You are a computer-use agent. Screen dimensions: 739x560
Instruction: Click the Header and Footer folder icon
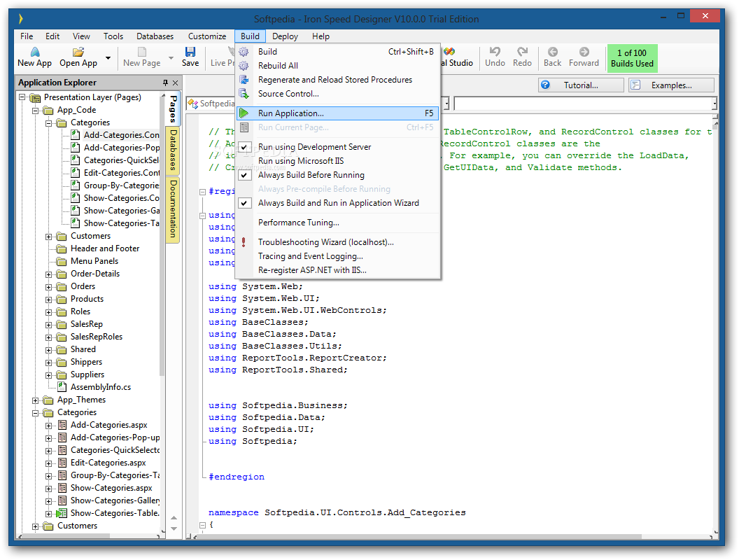click(62, 248)
